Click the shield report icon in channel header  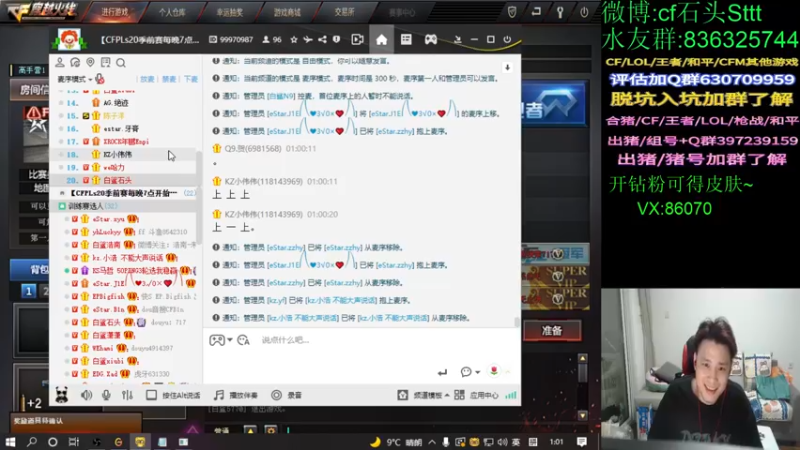coord(336,39)
